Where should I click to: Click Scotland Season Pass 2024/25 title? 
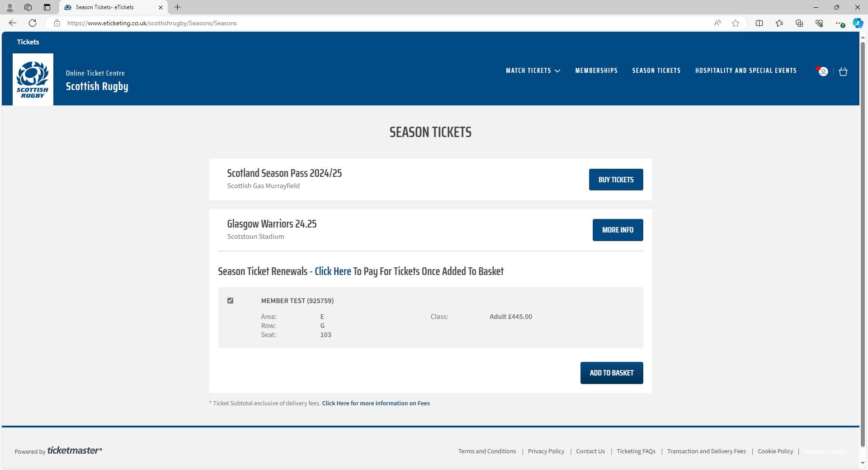(x=284, y=173)
